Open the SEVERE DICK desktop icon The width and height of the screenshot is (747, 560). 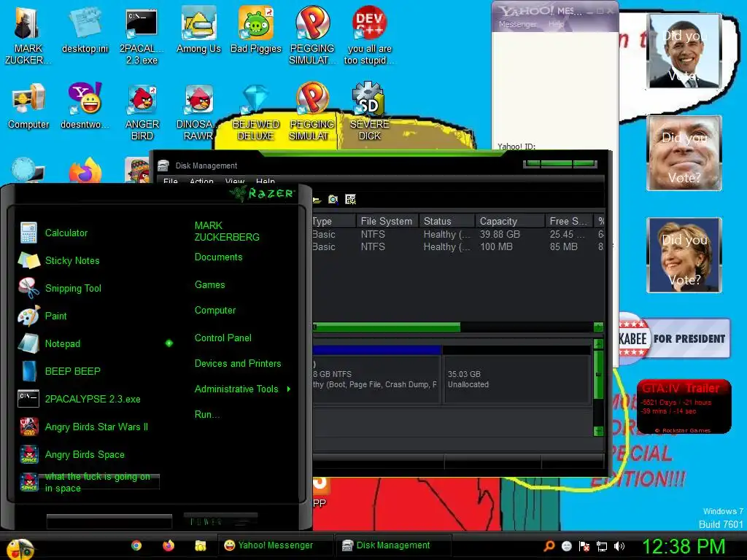point(369,112)
